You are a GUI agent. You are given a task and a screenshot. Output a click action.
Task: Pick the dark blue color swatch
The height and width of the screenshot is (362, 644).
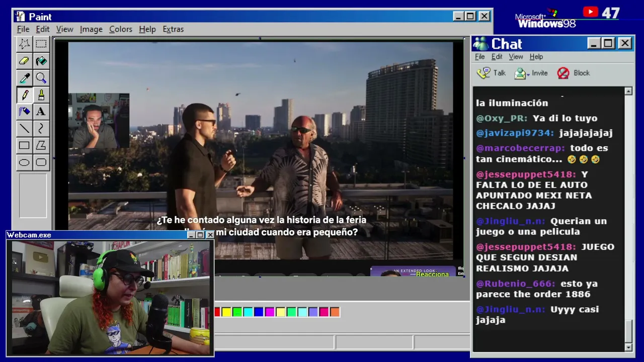259,312
